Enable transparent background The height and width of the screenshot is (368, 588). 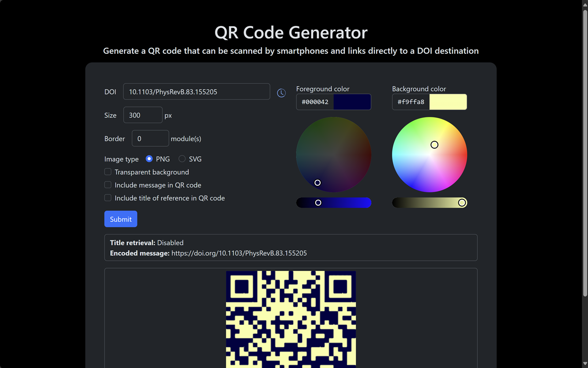pos(107,172)
